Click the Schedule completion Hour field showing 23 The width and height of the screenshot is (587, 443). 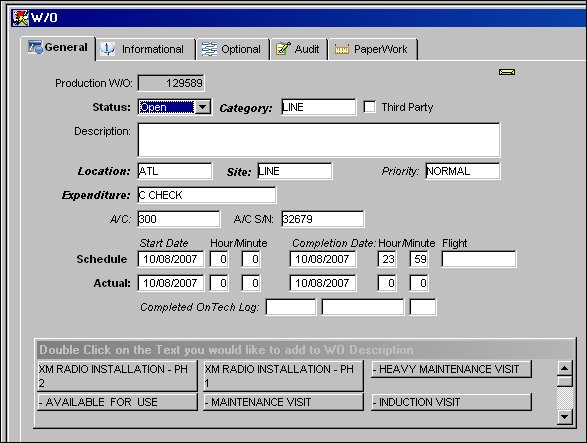(387, 259)
